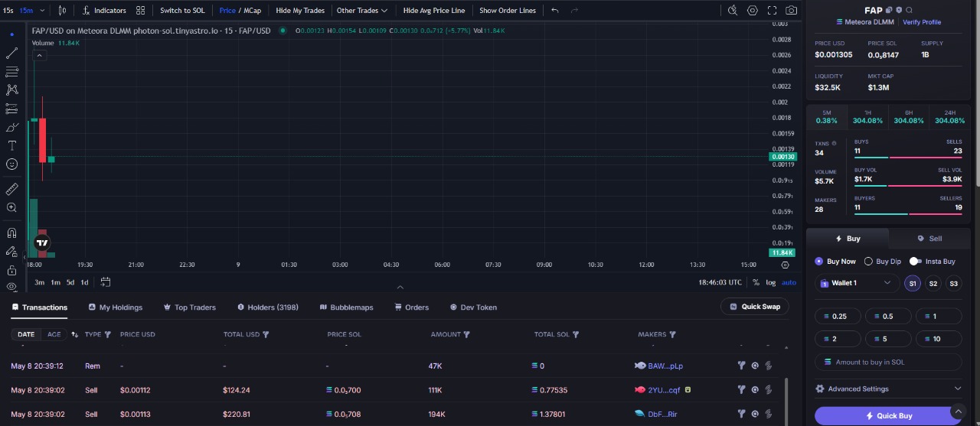The image size is (980, 426).
Task: Collapse the chart legend chevron under Volume
Action: [x=40, y=55]
